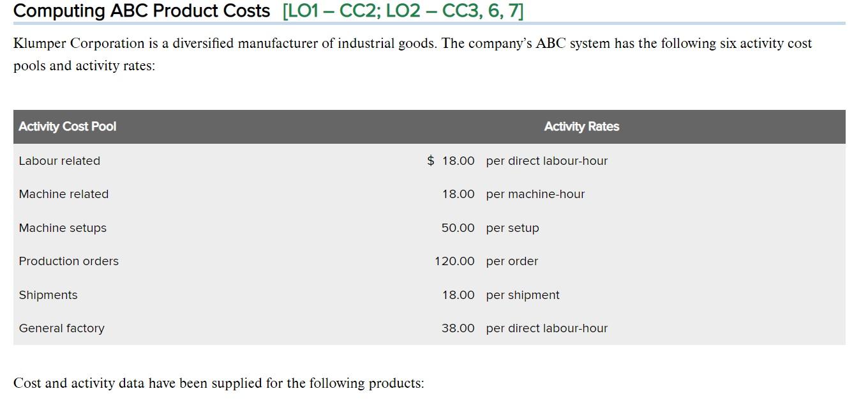This screenshot has width=868, height=414.
Task: Select the Production orders row
Action: click(68, 261)
